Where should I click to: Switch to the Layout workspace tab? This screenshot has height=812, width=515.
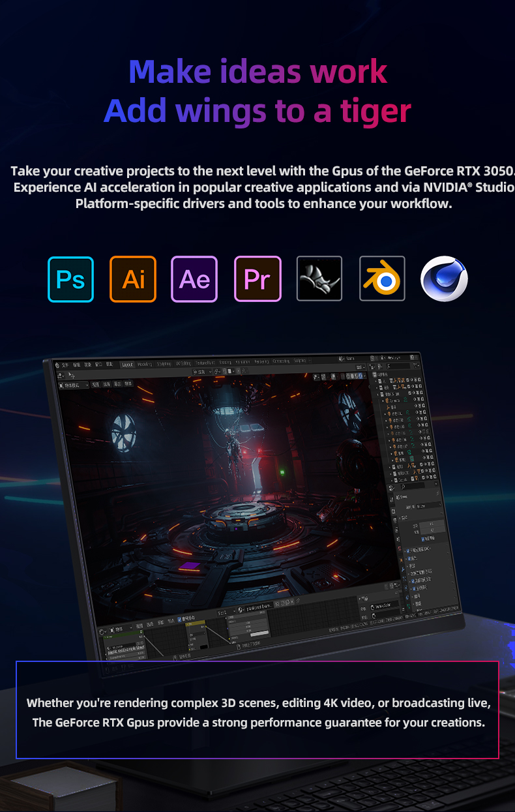tap(128, 365)
